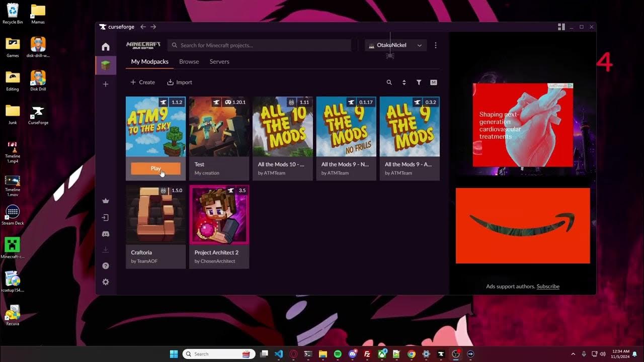Click the Import modpack button
The width and height of the screenshot is (644, 362).
click(x=180, y=82)
